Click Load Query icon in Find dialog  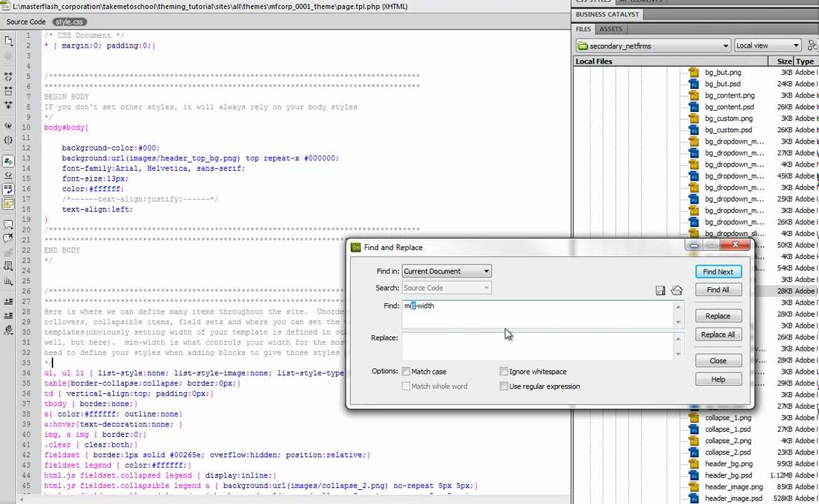click(676, 290)
